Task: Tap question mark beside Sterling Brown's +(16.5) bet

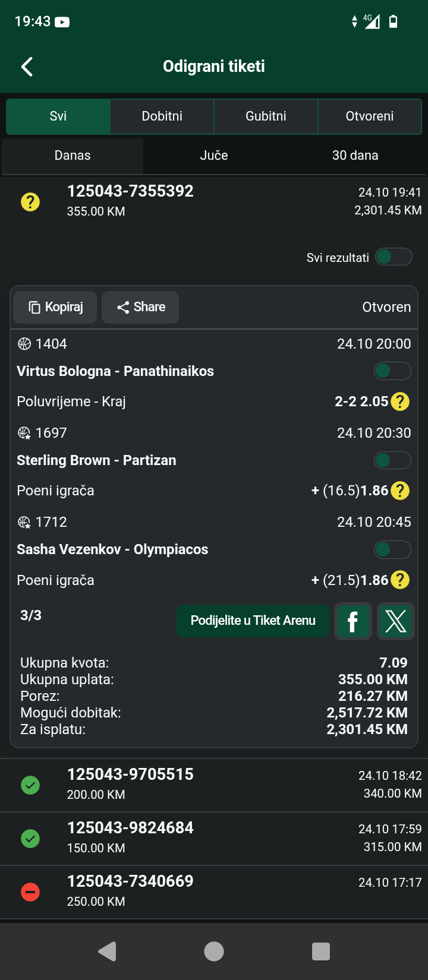Action: coord(400,491)
